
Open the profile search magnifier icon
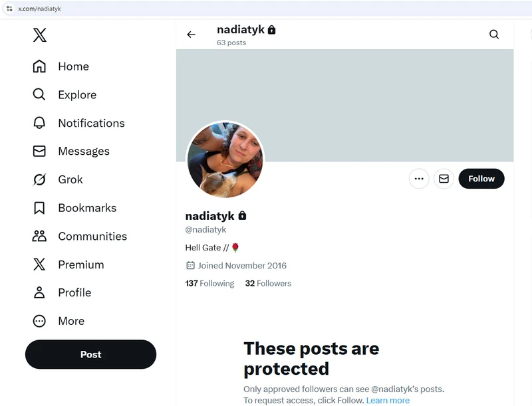click(494, 35)
